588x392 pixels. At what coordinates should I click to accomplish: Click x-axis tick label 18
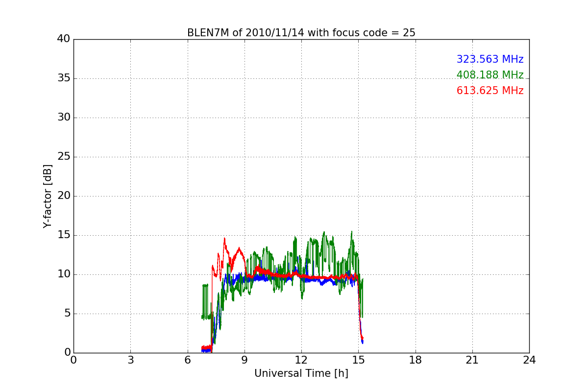point(416,360)
